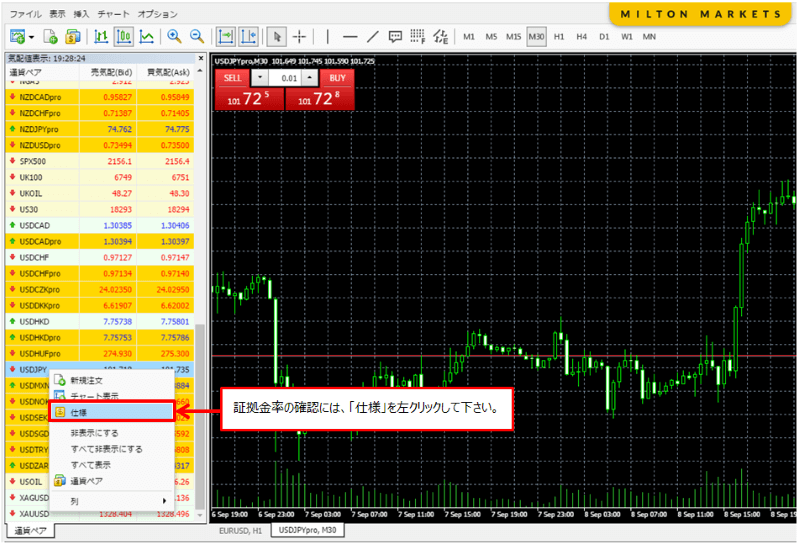The width and height of the screenshot is (800, 545).
Task: Click the zoom out magnifier icon
Action: 197,37
